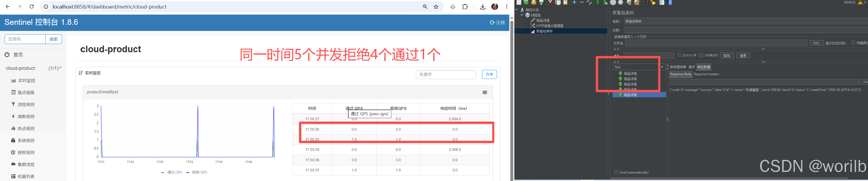This screenshot has width=868, height=181.
Task: Click JMeter Stop toolbar icon
Action: 613,2
